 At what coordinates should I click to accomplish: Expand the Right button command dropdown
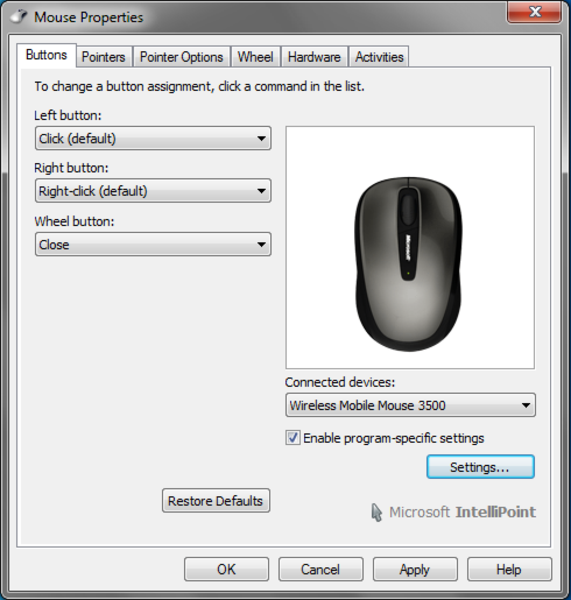tap(153, 191)
